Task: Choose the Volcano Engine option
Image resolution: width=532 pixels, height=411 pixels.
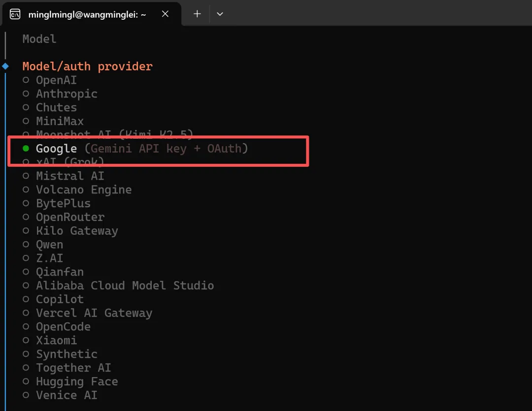Action: 26,190
